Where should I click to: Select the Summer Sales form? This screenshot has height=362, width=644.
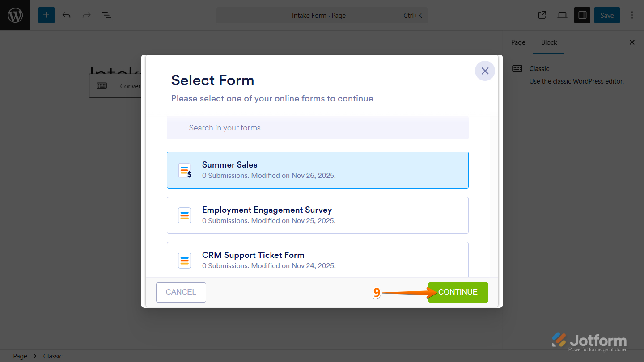click(x=318, y=170)
